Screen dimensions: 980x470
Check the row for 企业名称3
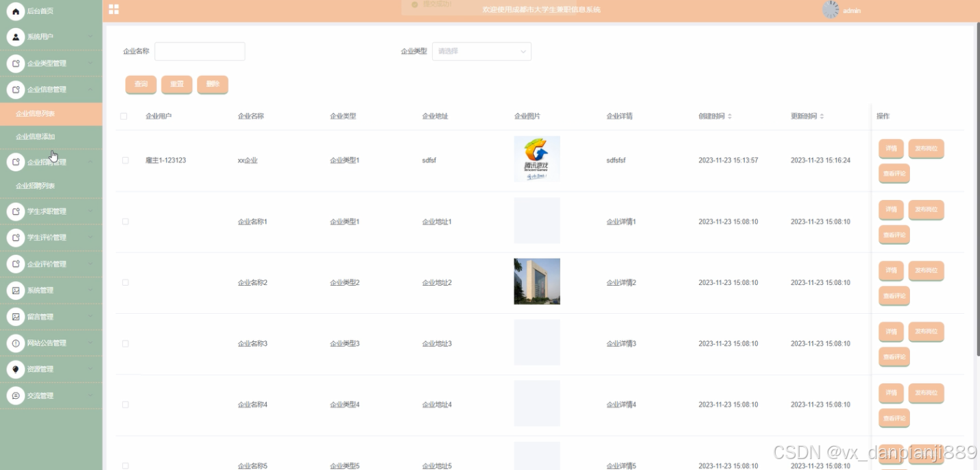[126, 344]
